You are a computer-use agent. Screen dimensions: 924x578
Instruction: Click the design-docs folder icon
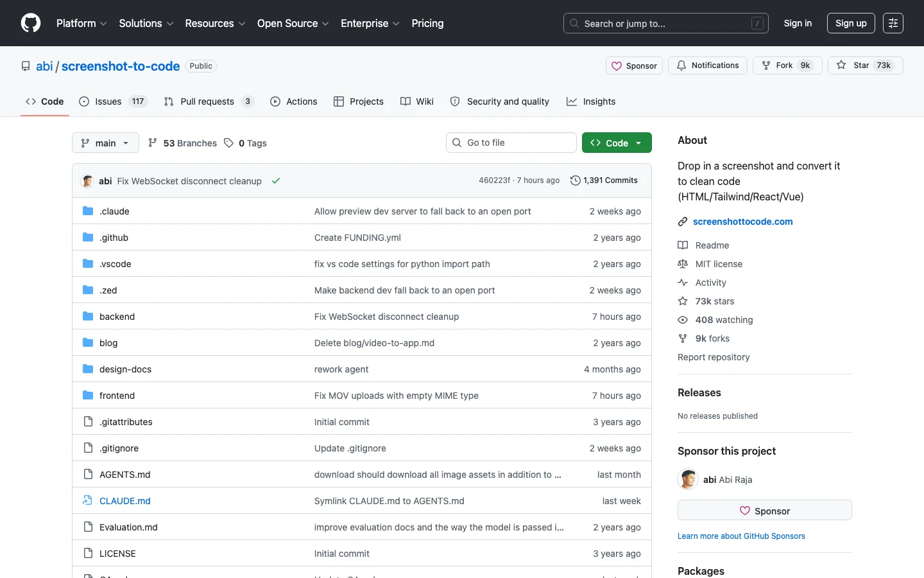88,369
